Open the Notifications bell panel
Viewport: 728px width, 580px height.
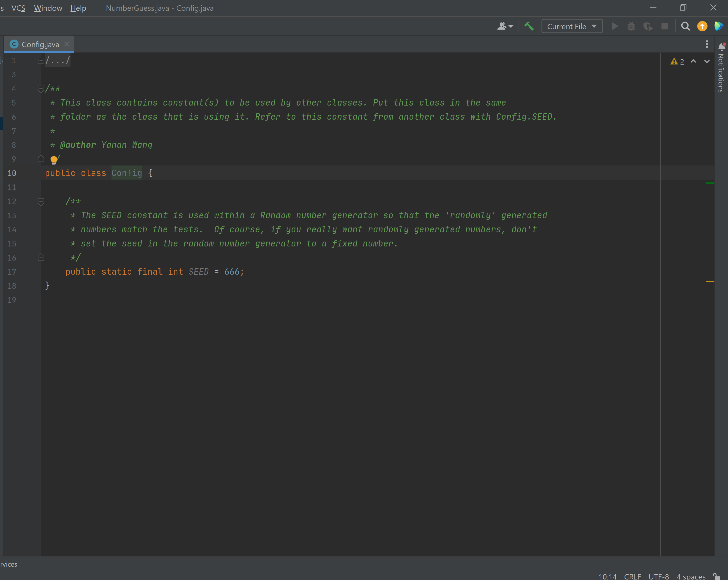pos(722,47)
